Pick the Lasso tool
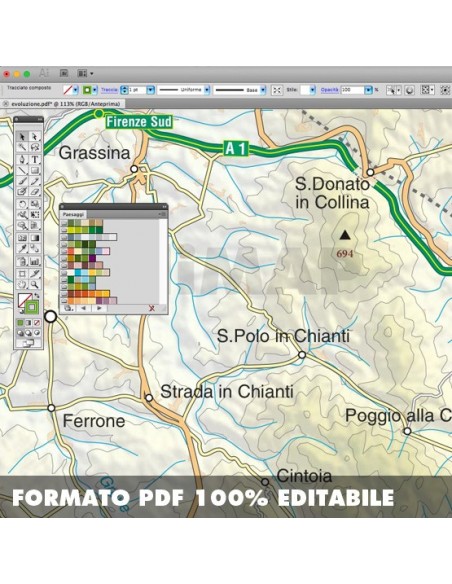 [x=35, y=147]
